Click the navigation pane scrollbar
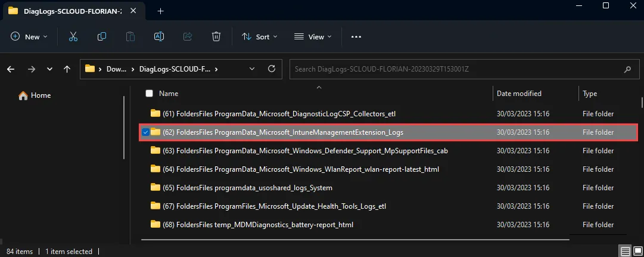This screenshot has height=257, width=644. 124,128
